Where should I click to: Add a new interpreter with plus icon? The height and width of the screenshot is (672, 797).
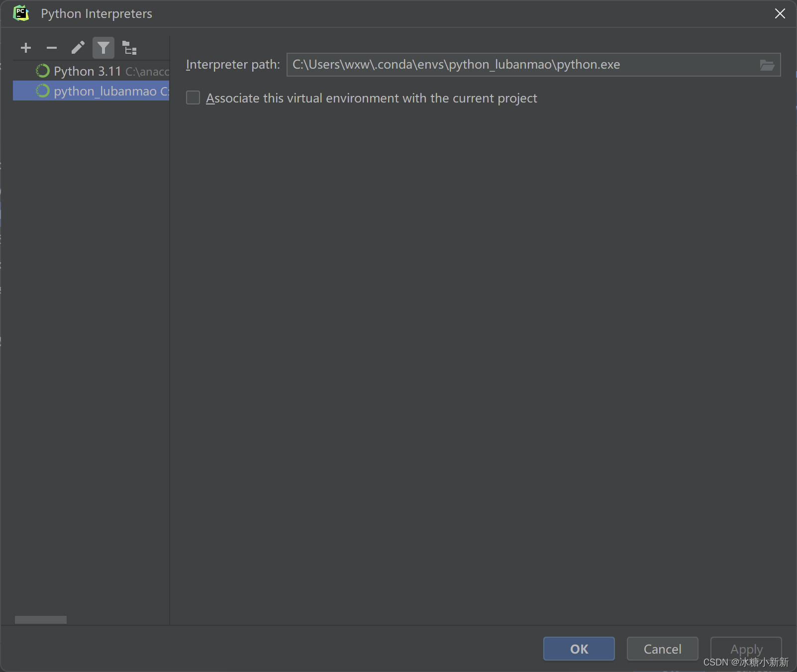26,48
